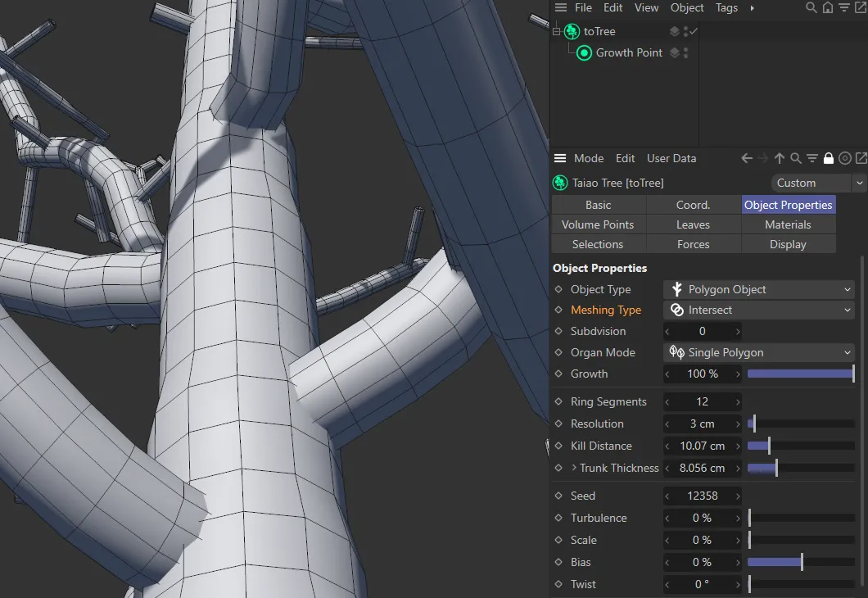Toggle the green checkmark on toTree
Image resolution: width=868 pixels, height=598 pixels.
coord(693,31)
